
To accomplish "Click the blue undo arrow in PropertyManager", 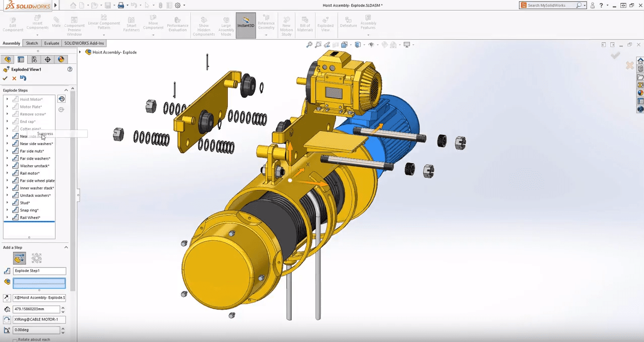I will [23, 78].
